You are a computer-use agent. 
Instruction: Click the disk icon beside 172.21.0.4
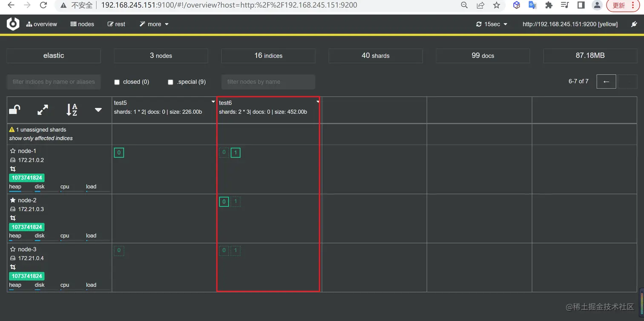pyautogui.click(x=13, y=258)
